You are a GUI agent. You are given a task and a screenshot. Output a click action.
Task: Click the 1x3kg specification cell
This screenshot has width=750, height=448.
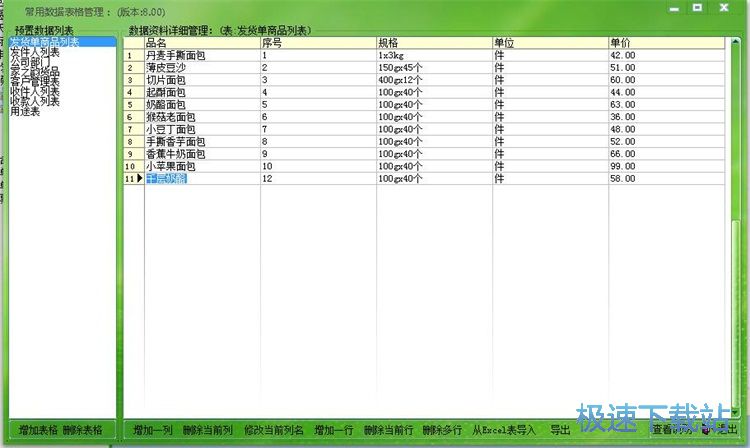point(435,55)
